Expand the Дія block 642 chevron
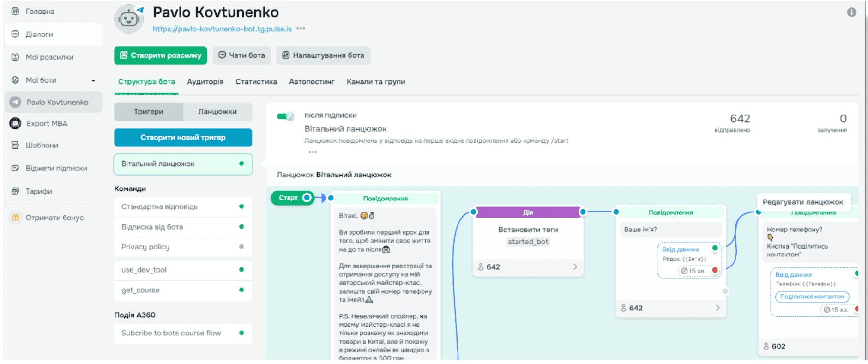 click(x=575, y=267)
